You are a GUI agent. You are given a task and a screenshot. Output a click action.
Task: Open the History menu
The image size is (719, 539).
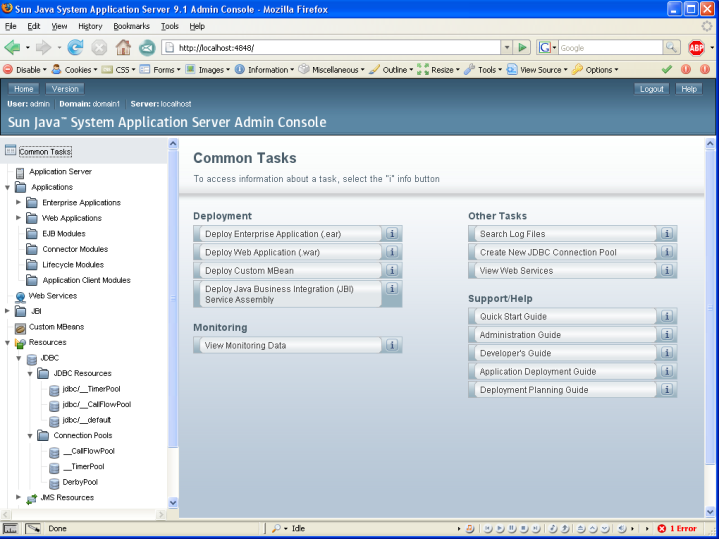(x=90, y=26)
